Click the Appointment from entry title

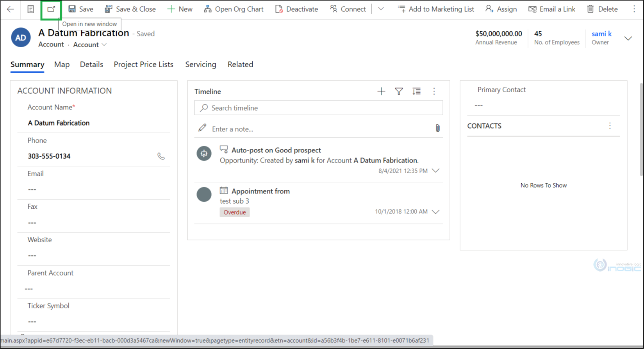[x=260, y=191]
